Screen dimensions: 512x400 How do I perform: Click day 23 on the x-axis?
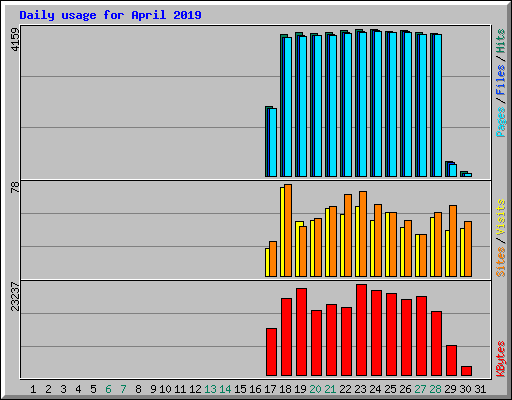click(360, 389)
